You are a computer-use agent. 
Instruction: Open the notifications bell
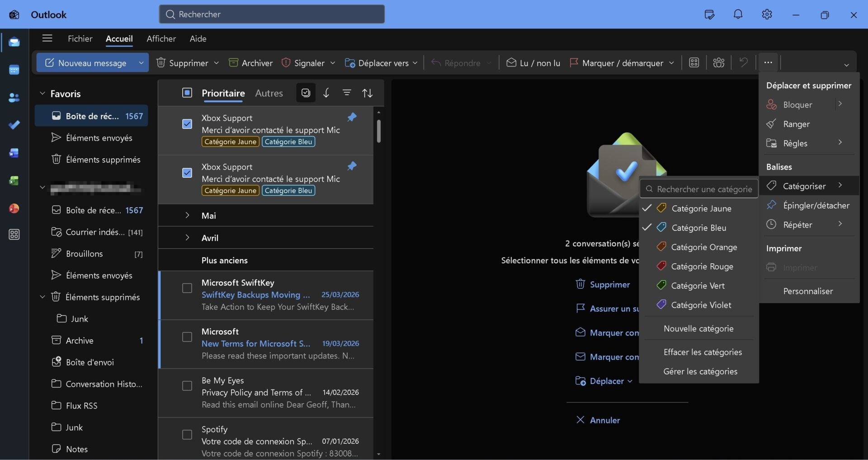pos(738,14)
